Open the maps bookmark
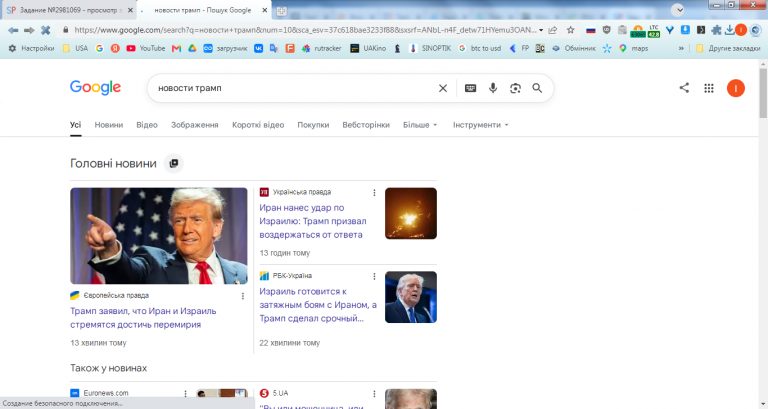The height and width of the screenshot is (409, 768). (x=633, y=48)
